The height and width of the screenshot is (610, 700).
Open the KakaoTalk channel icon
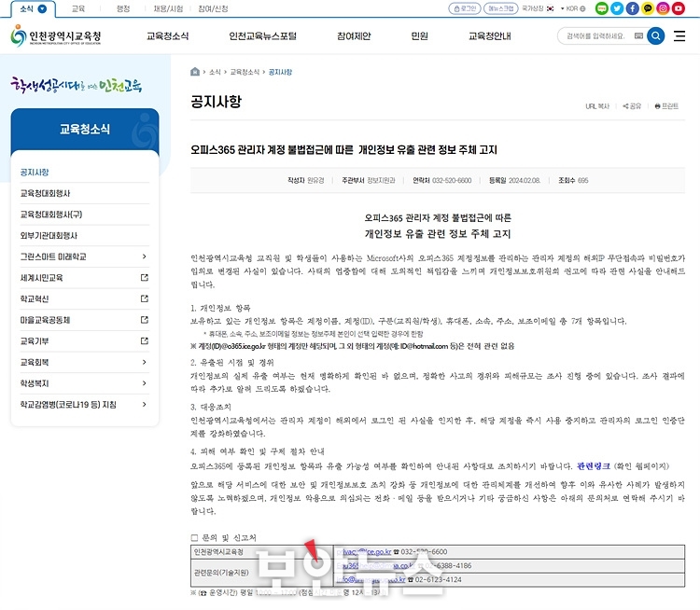click(648, 8)
